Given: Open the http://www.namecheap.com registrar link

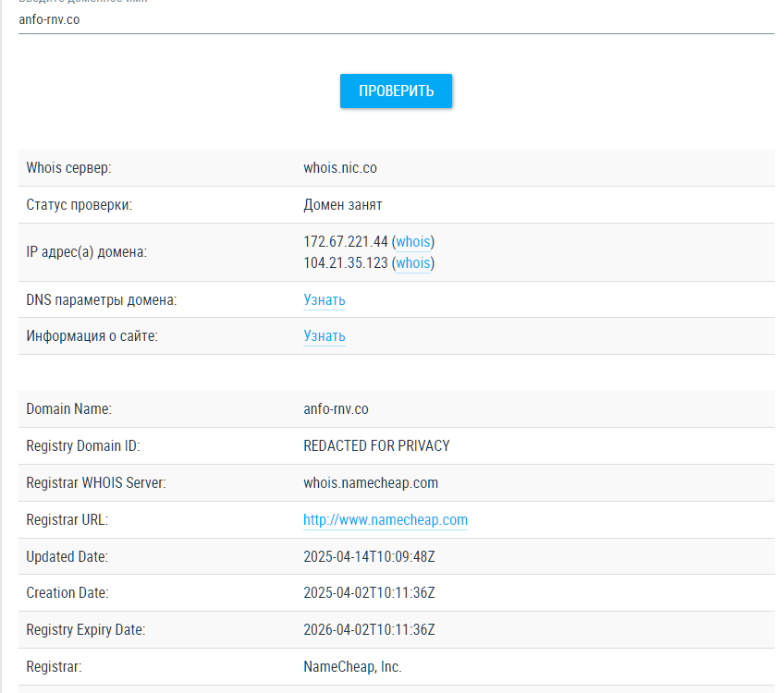Looking at the screenshot, I should coord(386,520).
